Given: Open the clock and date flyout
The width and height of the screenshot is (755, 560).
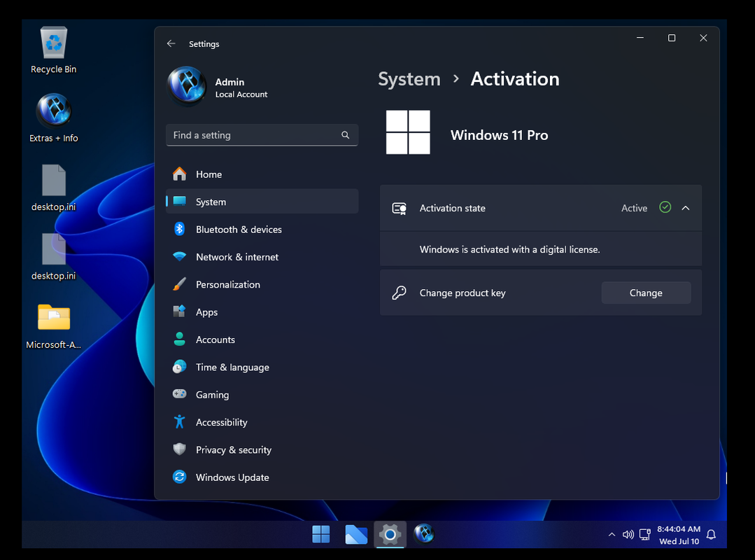Looking at the screenshot, I should 679,535.
